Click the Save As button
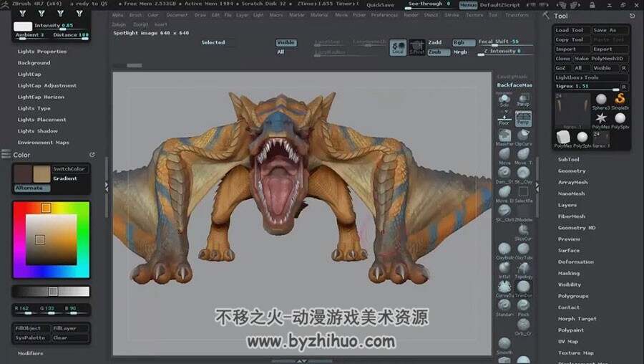The image size is (644, 364). pos(610,30)
